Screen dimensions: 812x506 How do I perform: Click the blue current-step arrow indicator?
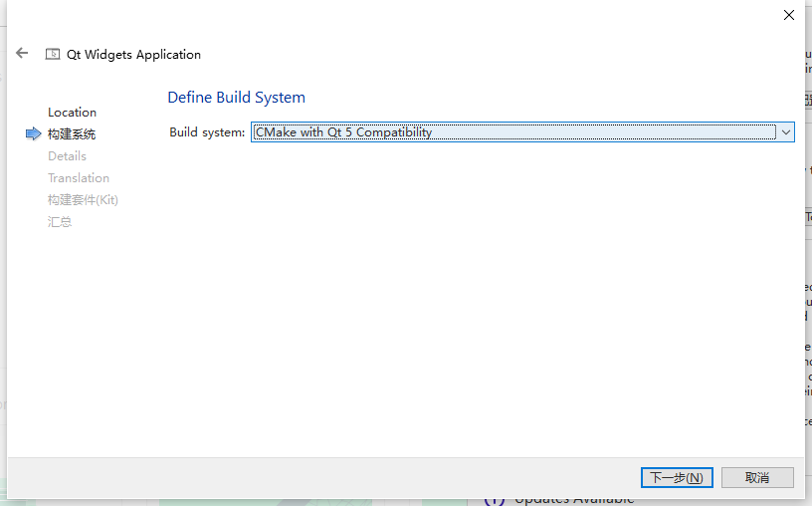click(x=33, y=133)
